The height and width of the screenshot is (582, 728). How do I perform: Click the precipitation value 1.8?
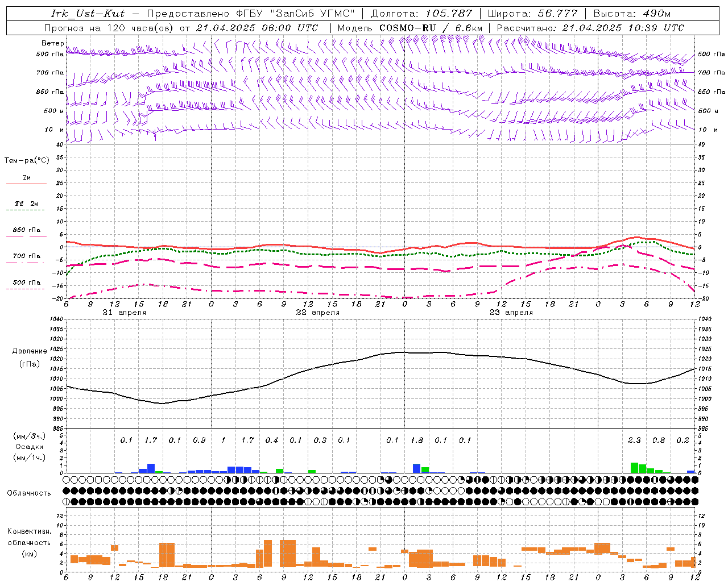417,440
